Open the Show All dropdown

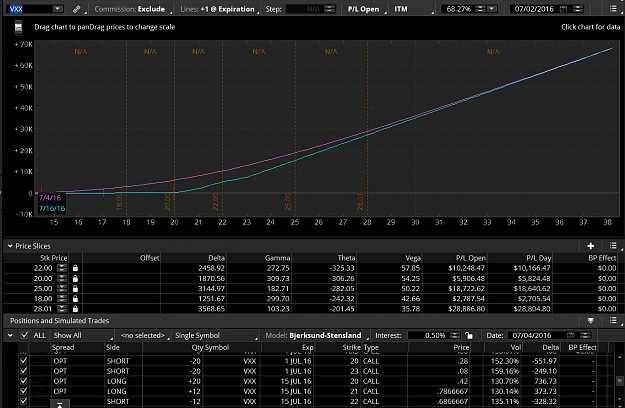[83, 335]
